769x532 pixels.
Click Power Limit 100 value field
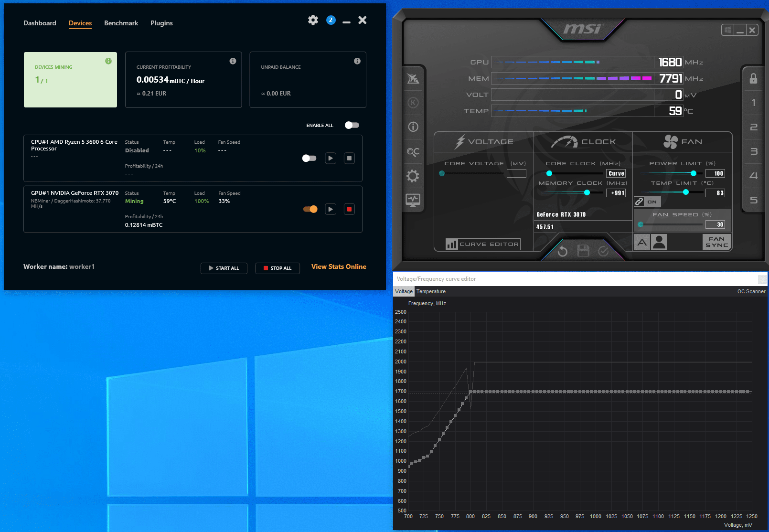pos(716,173)
